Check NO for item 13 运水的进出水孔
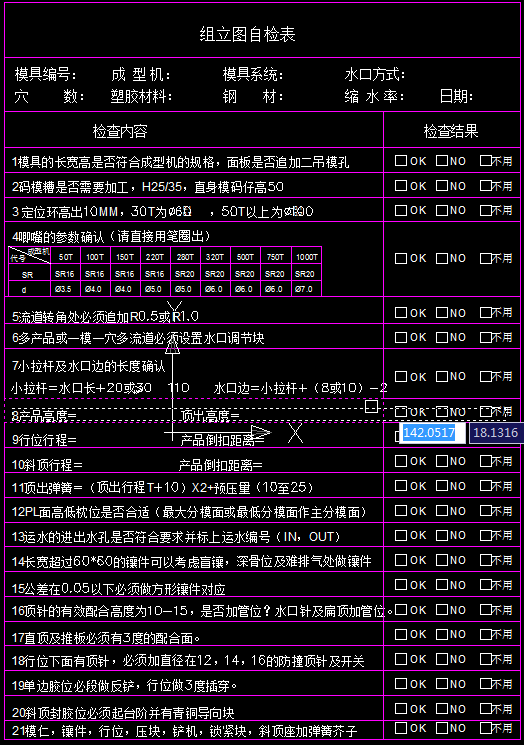Image resolution: width=524 pixels, height=745 pixels. pyautogui.click(x=441, y=535)
